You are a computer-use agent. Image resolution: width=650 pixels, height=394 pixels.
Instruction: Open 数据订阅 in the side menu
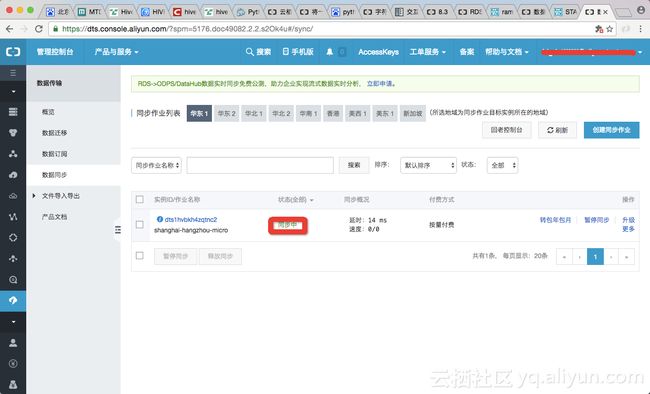click(54, 154)
